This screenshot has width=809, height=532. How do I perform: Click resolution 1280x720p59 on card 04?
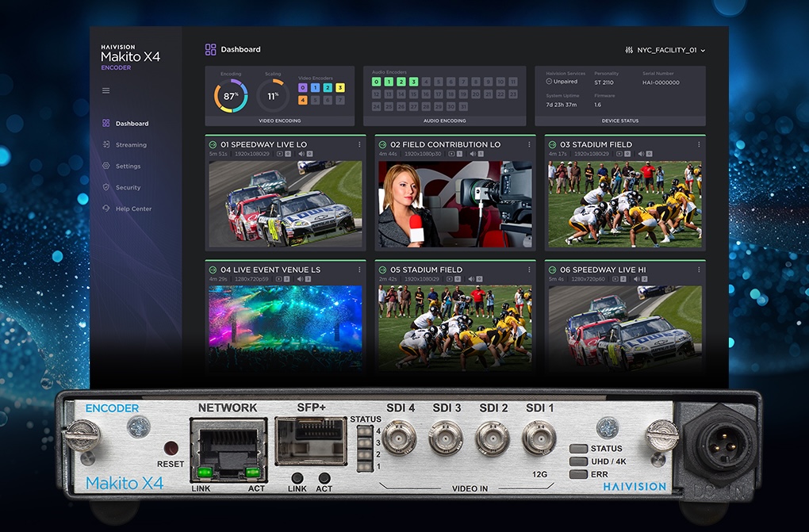click(x=251, y=279)
